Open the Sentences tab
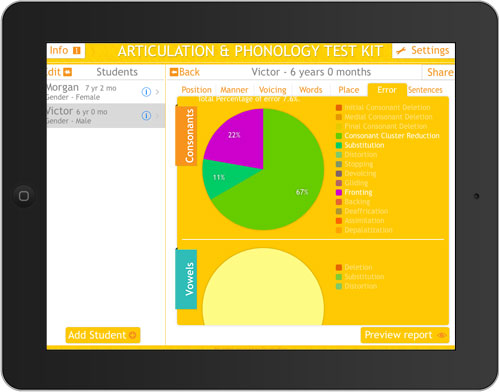Image resolution: width=499 pixels, height=392 pixels. (425, 90)
